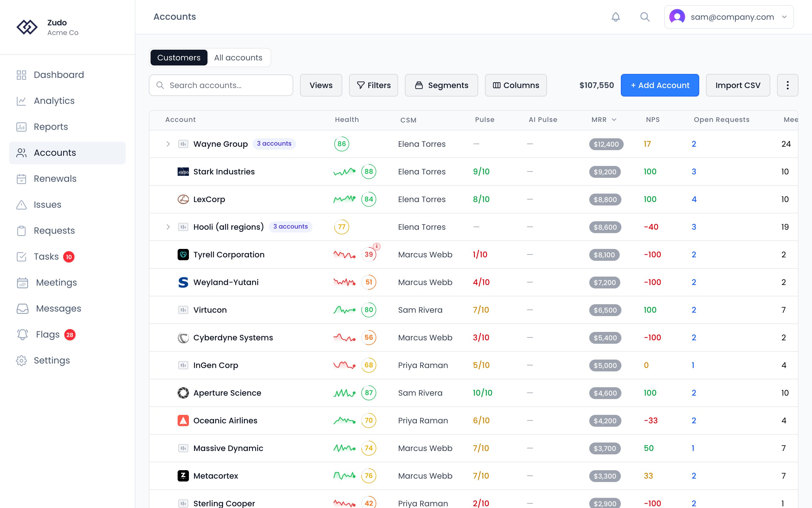
Task: Go to Accounts in the sidebar
Action: point(67,153)
